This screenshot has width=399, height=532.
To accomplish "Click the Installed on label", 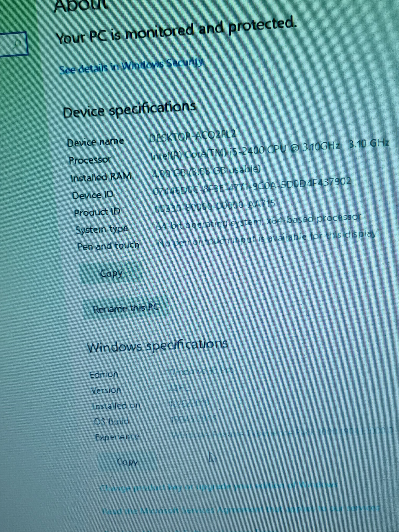I will point(116,406).
